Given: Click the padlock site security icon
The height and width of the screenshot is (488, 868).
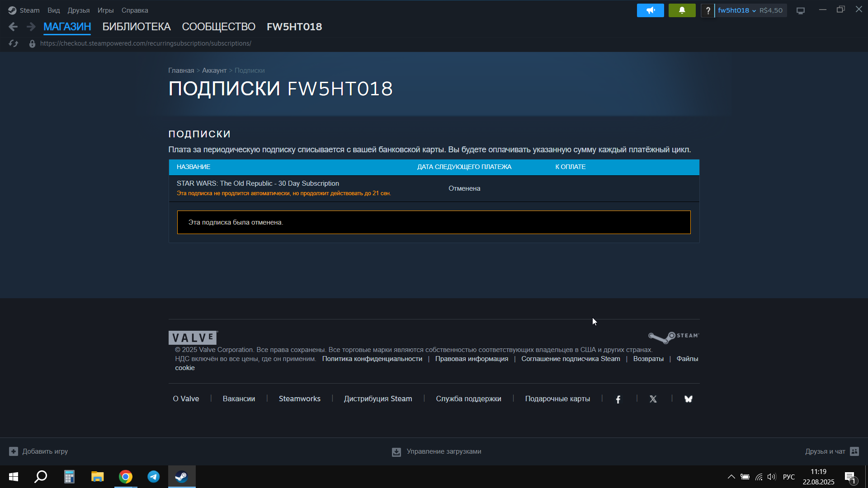Looking at the screenshot, I should pyautogui.click(x=32, y=44).
